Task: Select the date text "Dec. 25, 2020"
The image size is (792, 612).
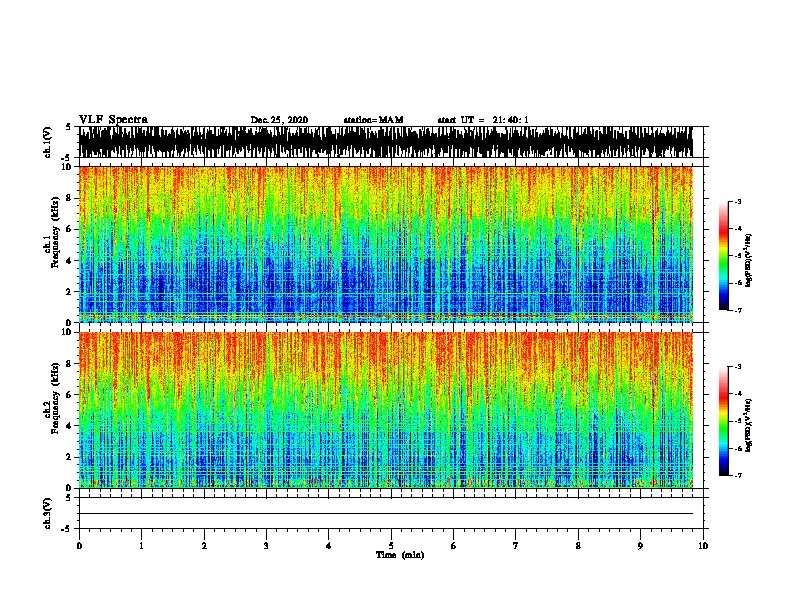Action: click(x=279, y=120)
